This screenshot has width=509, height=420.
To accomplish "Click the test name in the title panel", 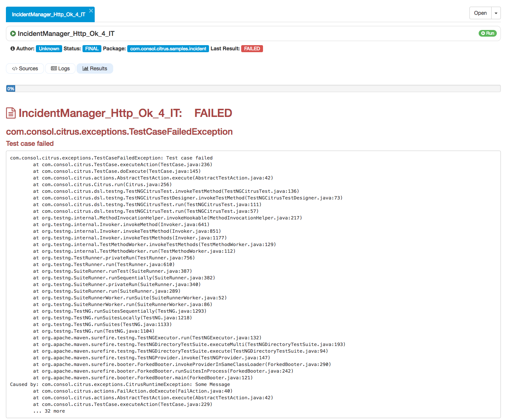I will 66,34.
